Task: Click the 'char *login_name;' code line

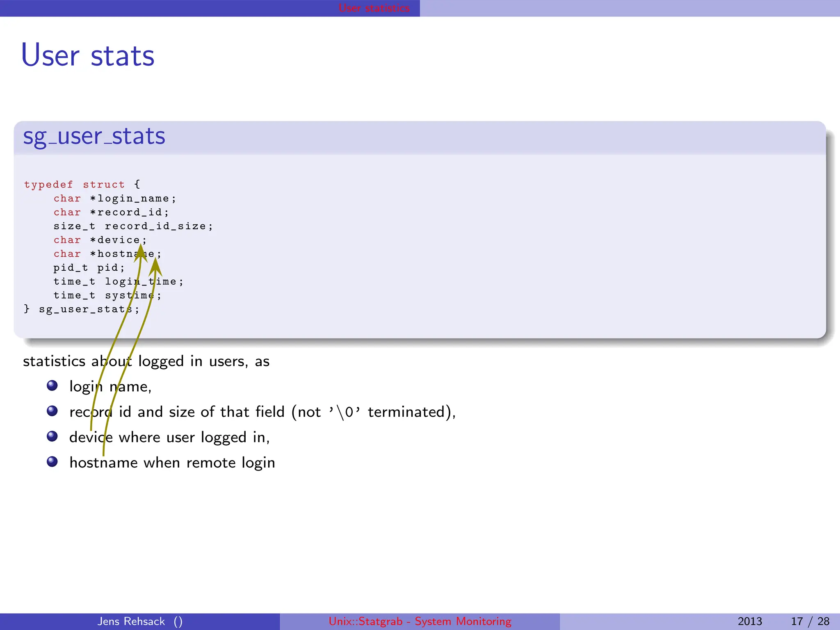Action: tap(115, 199)
